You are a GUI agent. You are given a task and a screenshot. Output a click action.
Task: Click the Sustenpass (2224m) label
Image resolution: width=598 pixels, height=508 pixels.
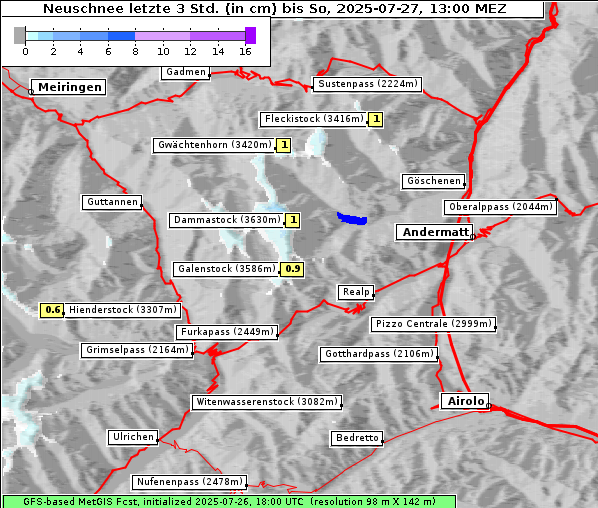click(367, 84)
